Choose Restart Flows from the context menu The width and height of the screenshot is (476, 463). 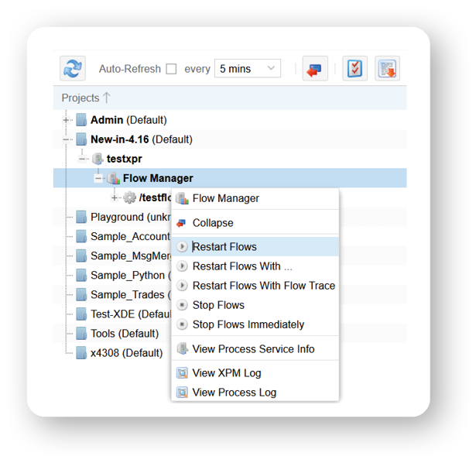[255, 247]
